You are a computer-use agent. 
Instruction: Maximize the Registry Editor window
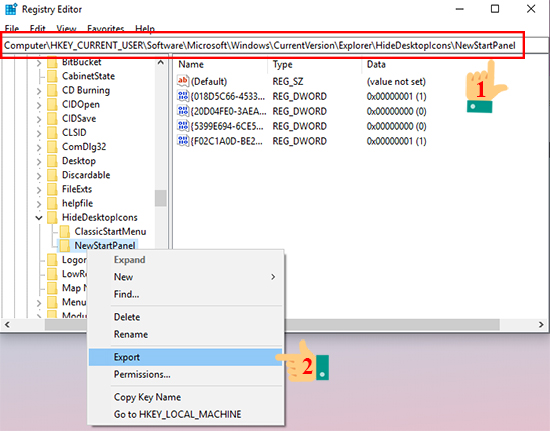pos(495,9)
